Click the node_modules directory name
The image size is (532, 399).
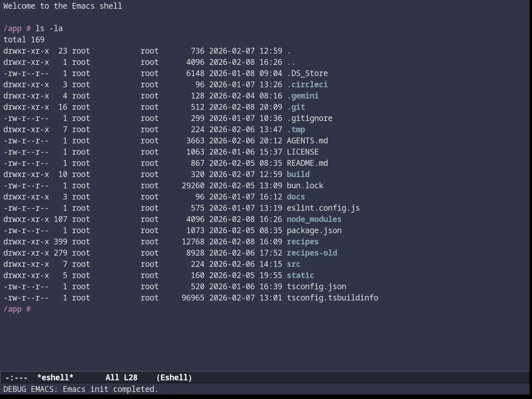[314, 219]
